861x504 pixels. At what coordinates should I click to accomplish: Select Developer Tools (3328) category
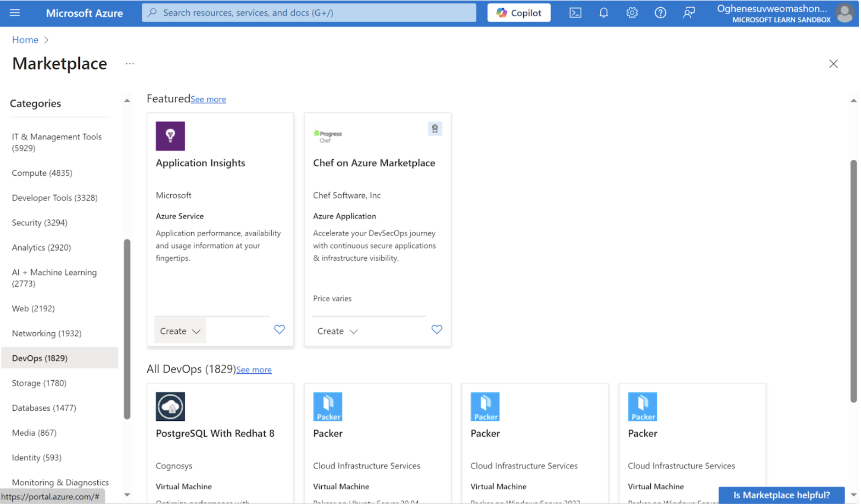[55, 198]
